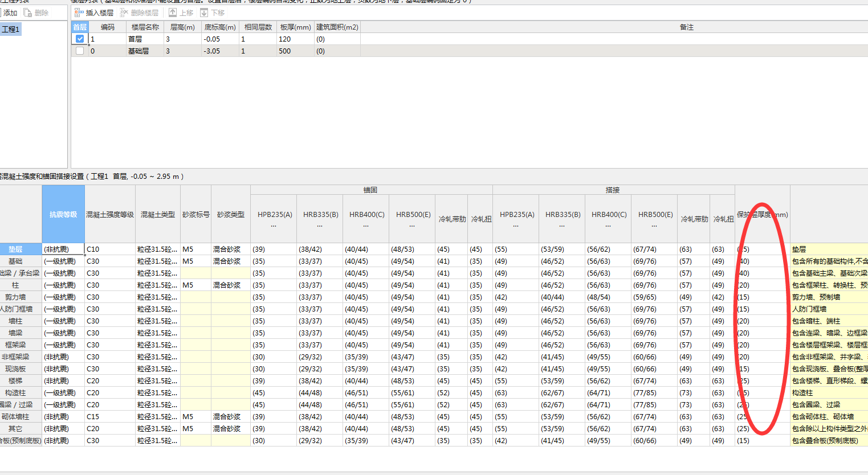
Task: Click the 混凝土强度等级 column header
Action: point(110,214)
